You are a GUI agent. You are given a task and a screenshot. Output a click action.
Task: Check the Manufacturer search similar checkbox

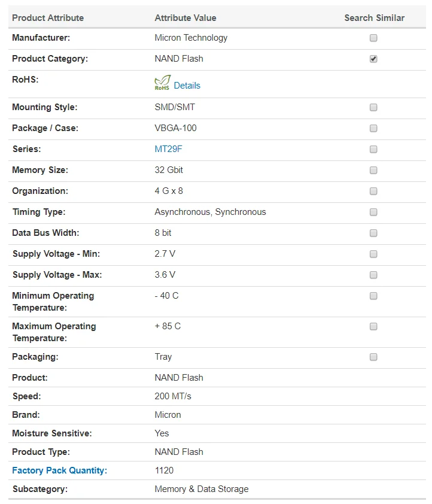pos(373,38)
